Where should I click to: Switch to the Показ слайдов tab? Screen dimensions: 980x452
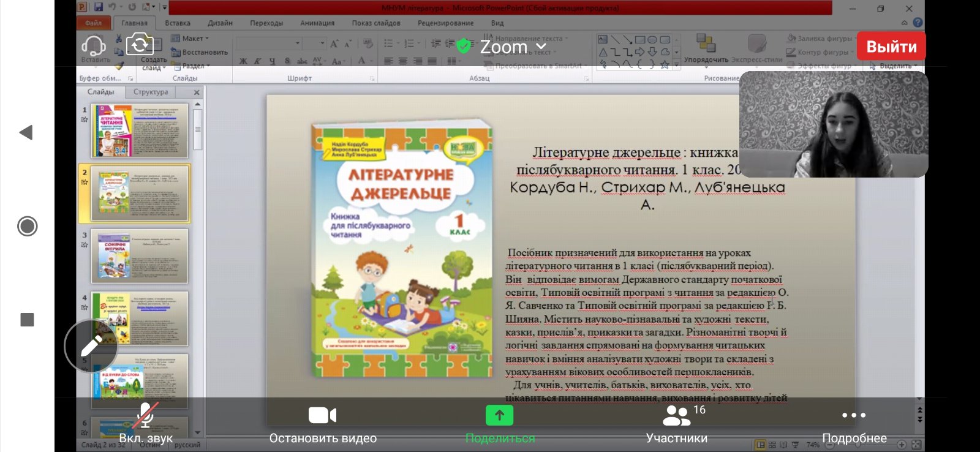(376, 23)
